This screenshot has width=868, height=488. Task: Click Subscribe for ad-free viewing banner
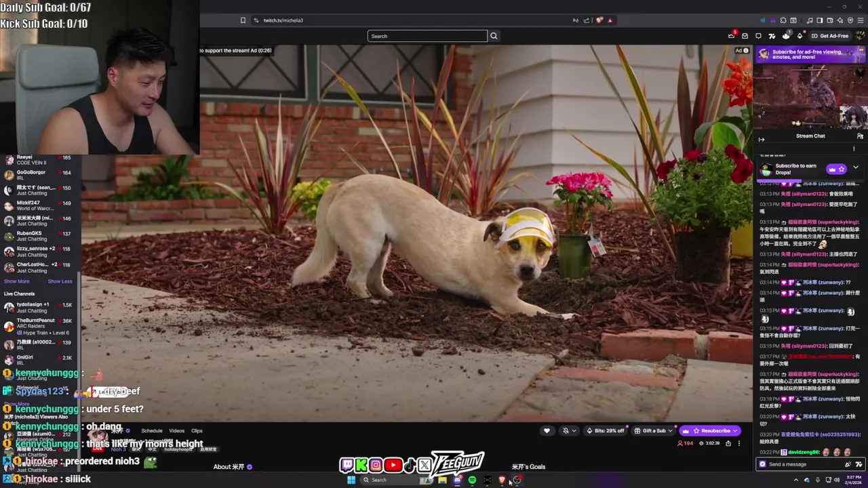click(x=811, y=54)
